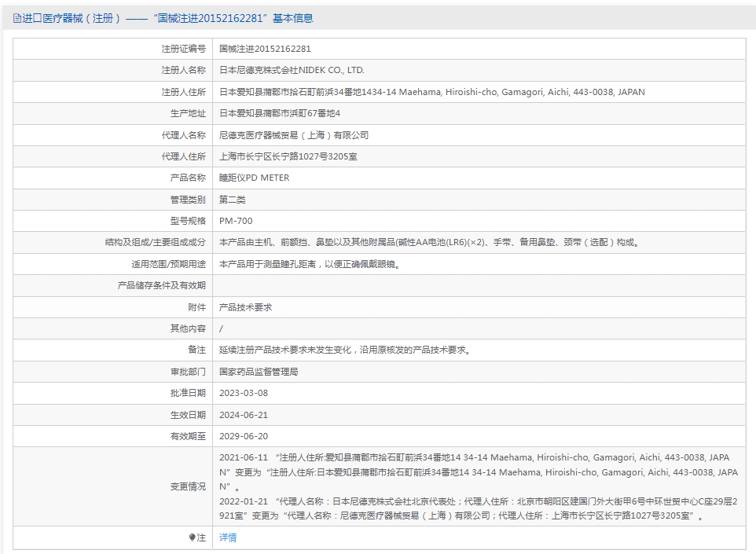This screenshot has width=756, height=554.
Task: Click intended use text 本产品用于测量瞳孔距离
Action: [310, 264]
